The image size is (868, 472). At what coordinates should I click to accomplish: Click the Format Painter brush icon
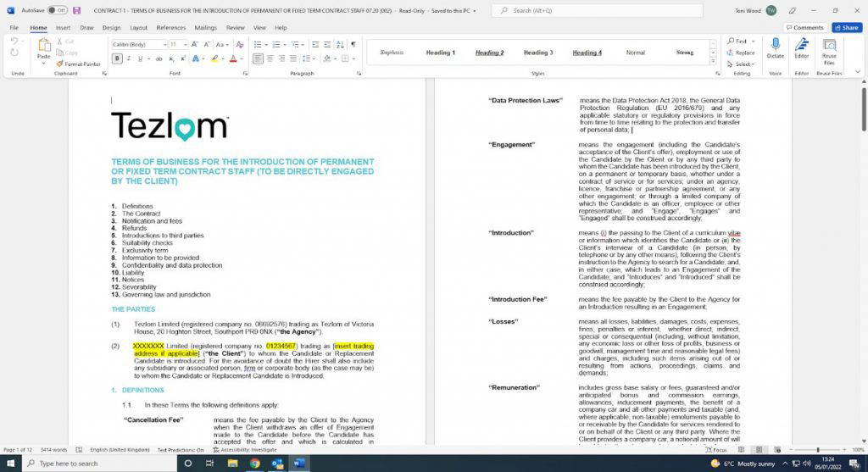(59, 64)
